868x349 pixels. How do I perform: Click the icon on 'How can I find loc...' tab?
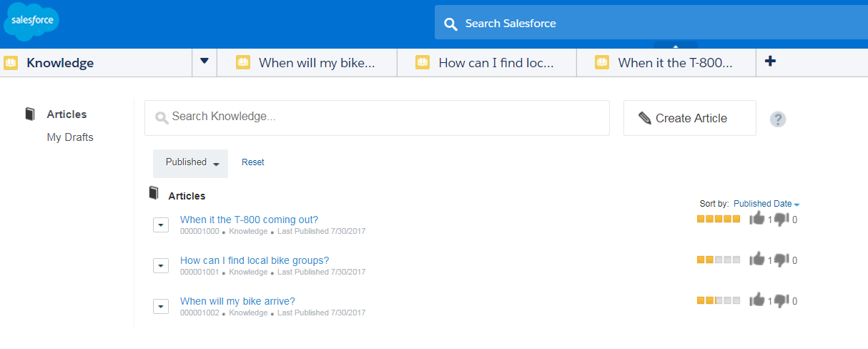(423, 63)
